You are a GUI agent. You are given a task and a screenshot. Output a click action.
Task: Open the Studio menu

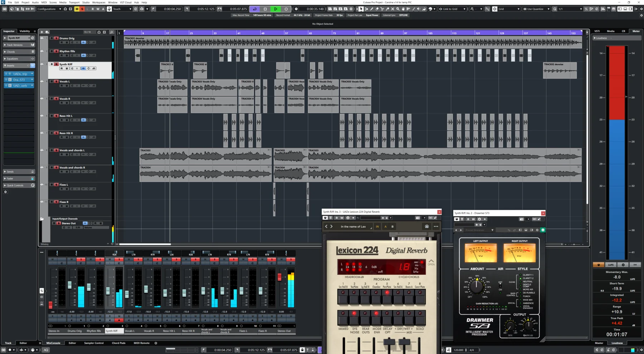(86, 2)
